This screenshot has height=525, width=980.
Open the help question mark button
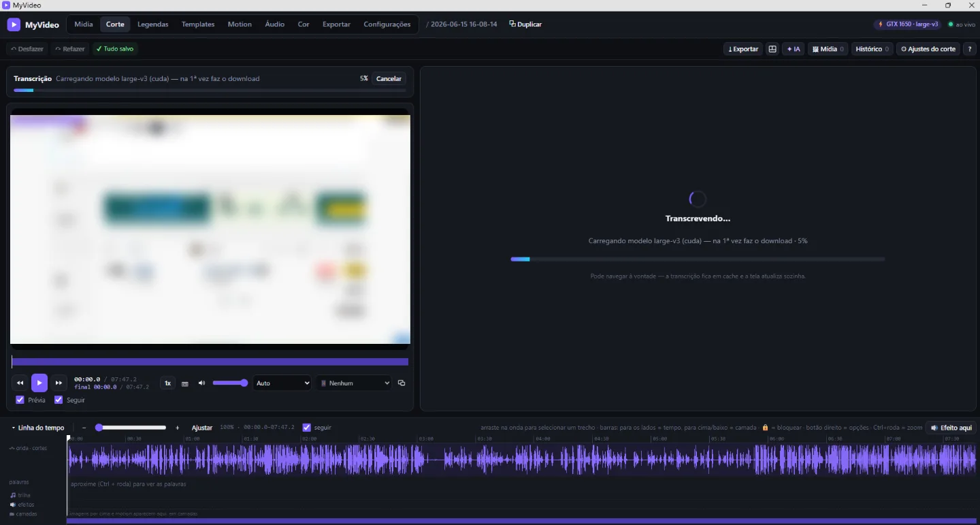970,49
